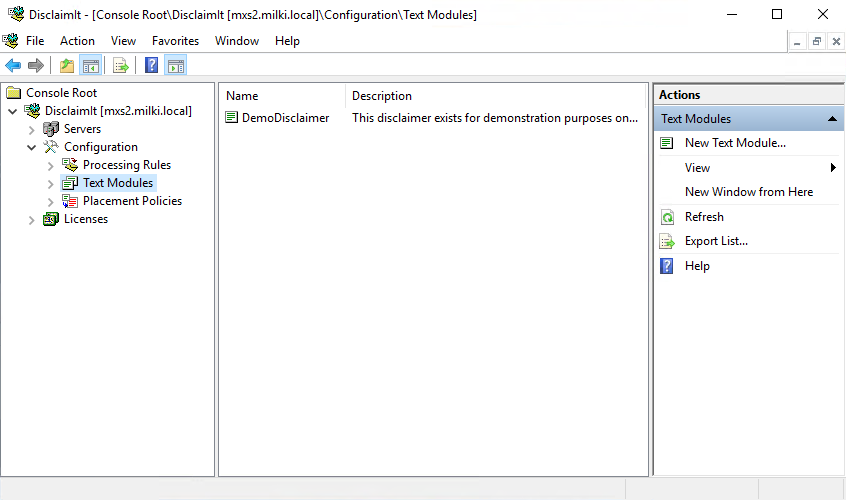Open the Help menu in menu bar
846x500 pixels.
(x=287, y=41)
